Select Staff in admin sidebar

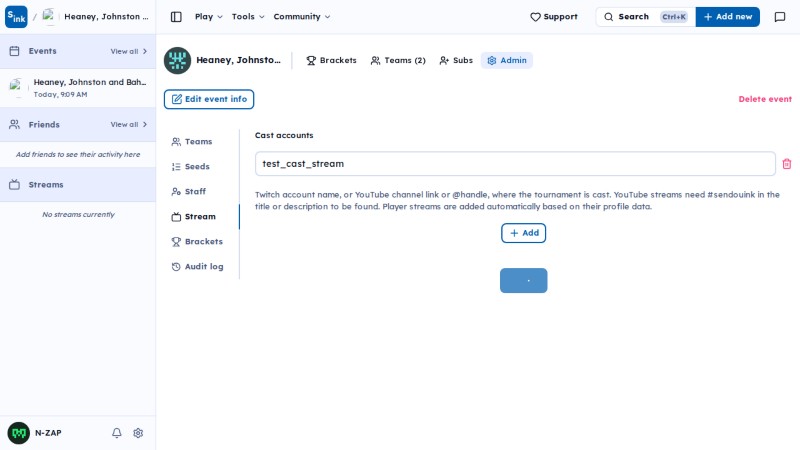point(189,192)
